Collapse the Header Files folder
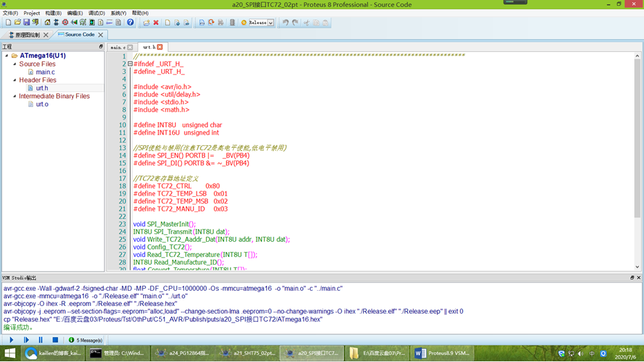The image size is (644, 362). pyautogui.click(x=15, y=80)
